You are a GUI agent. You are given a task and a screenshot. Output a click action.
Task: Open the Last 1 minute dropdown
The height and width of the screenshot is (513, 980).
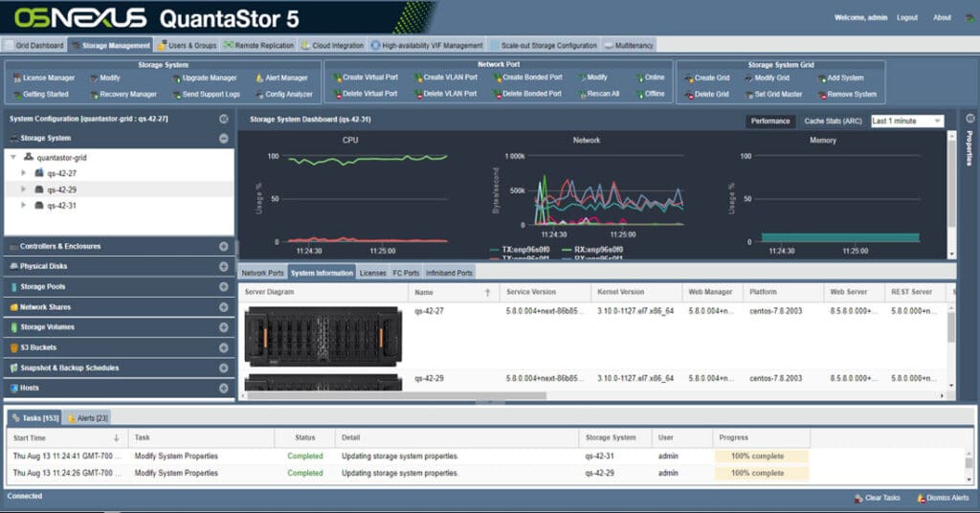[907, 122]
